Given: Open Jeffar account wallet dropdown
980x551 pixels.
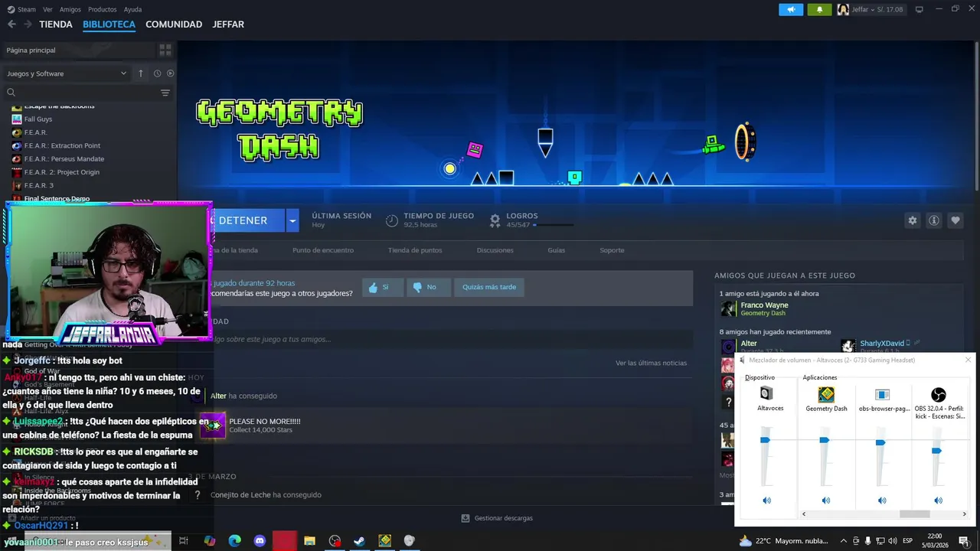Looking at the screenshot, I should point(877,9).
